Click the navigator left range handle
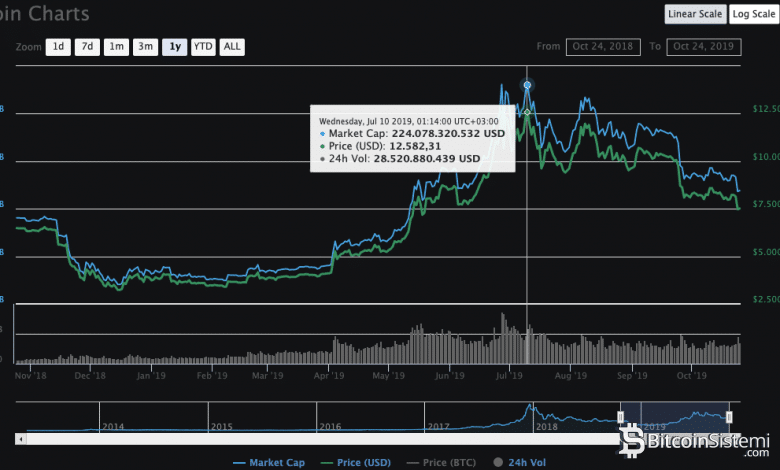The width and height of the screenshot is (780, 470). click(620, 417)
